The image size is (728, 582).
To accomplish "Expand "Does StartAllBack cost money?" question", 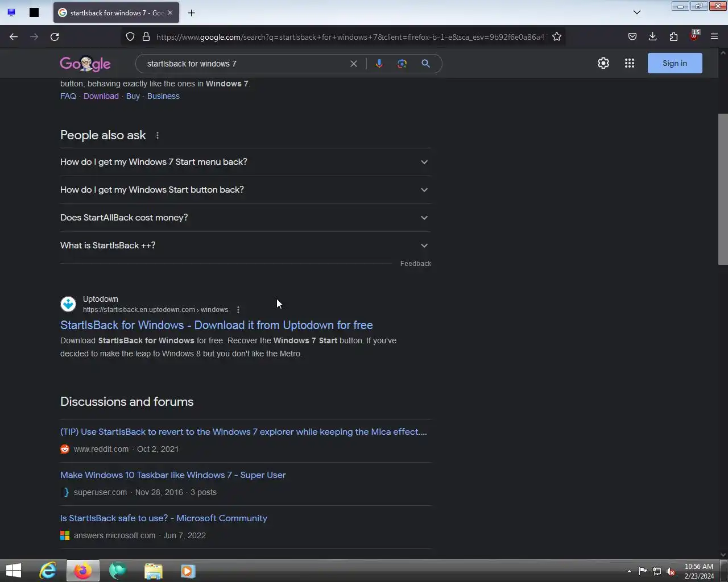I will (246, 218).
